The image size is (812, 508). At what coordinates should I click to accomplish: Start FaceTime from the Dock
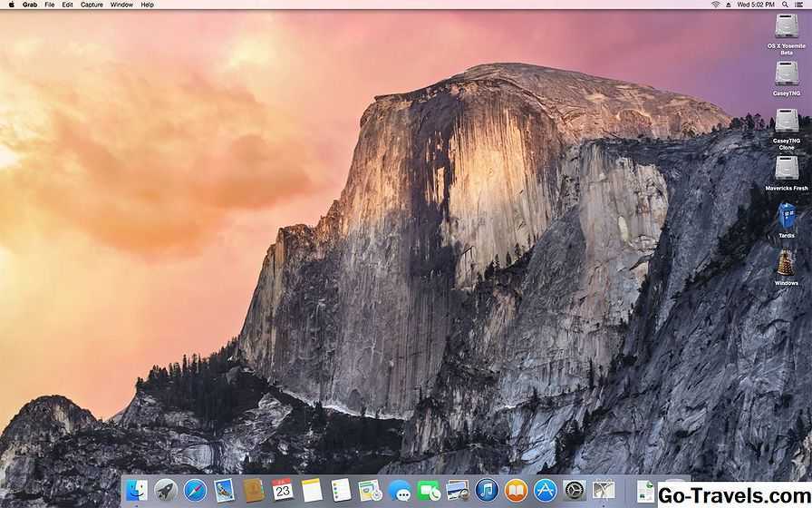tap(428, 491)
